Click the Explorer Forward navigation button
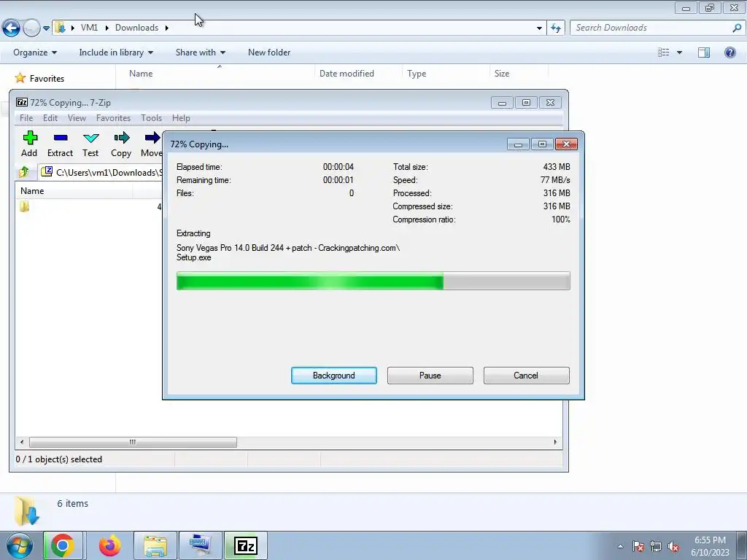The width and height of the screenshot is (747, 560). (x=31, y=28)
